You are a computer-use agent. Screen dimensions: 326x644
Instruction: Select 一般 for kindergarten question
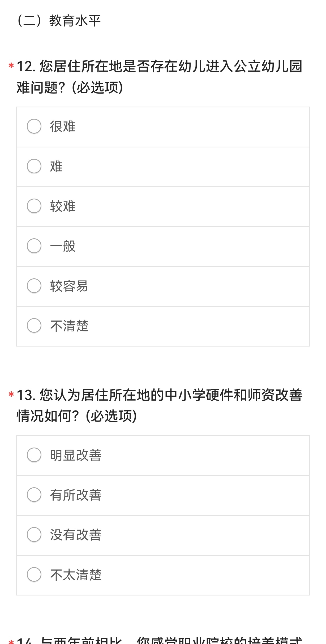34,246
